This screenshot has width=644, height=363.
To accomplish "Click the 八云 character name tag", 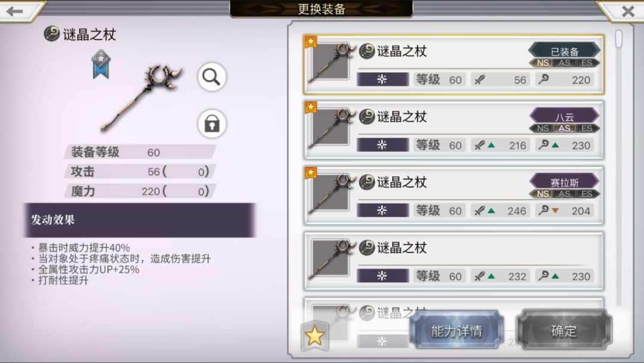I will 564,117.
